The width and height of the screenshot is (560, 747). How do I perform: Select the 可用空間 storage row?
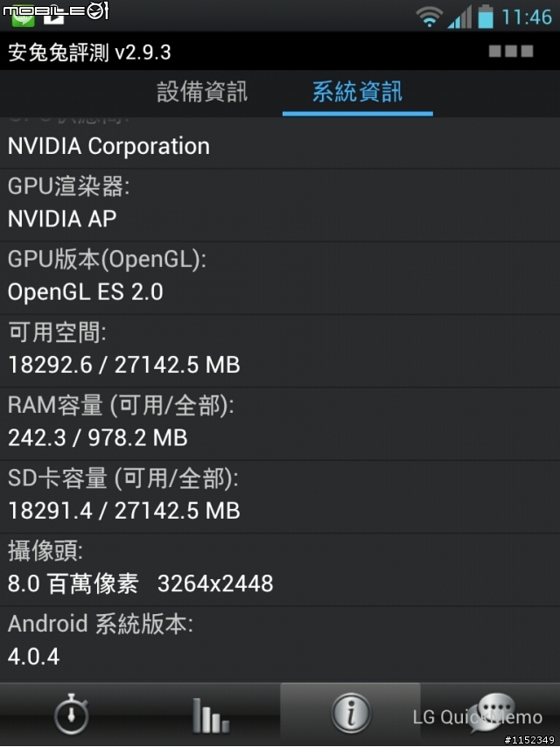coord(280,350)
